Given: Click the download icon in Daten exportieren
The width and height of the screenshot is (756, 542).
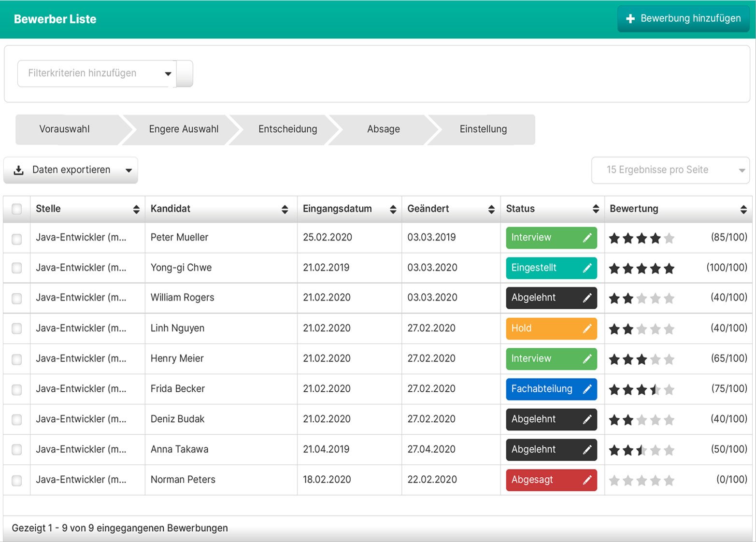Looking at the screenshot, I should (18, 170).
